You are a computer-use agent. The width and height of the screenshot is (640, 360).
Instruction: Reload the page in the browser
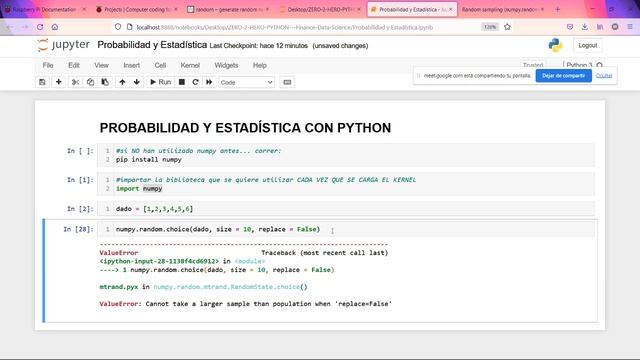[x=40, y=27]
